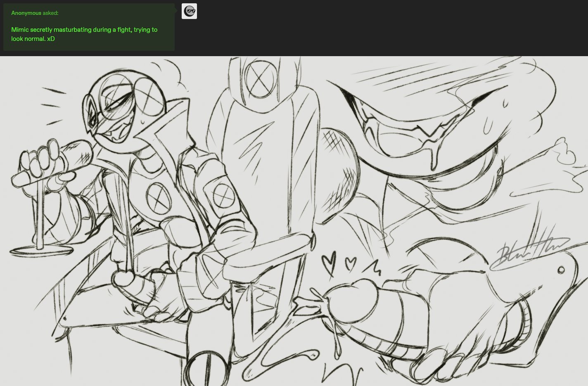Image resolution: width=588 pixels, height=386 pixels.
Task: Click the Anonymous username label
Action: [26, 13]
